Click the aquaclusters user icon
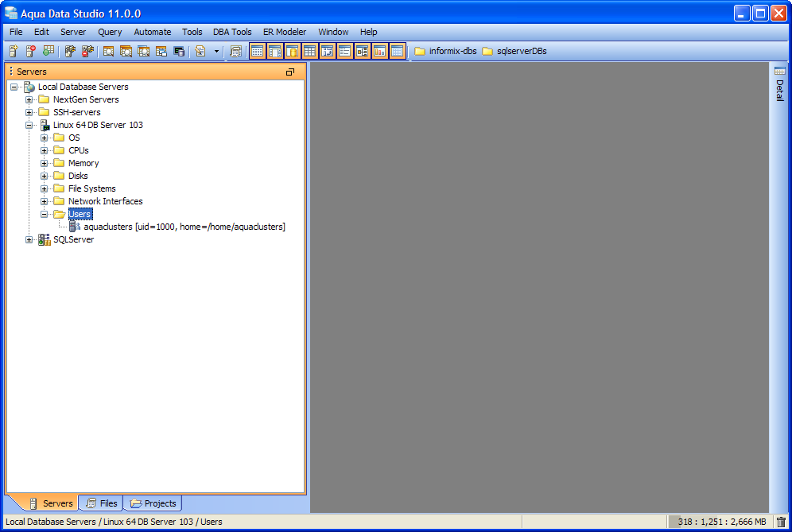Screen dimensions: 792x532 point(75,227)
